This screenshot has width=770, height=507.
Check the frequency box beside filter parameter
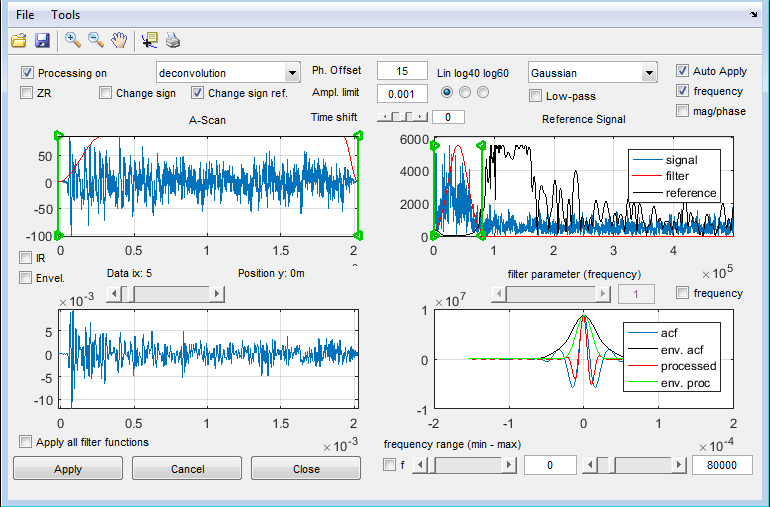(682, 293)
